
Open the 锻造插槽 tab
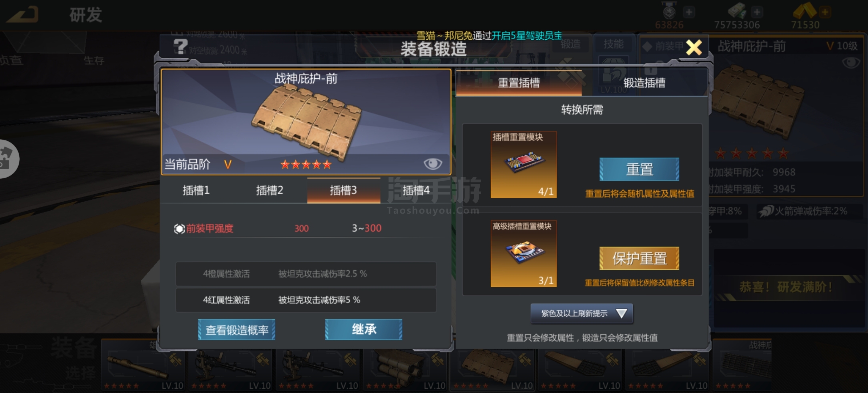click(644, 83)
